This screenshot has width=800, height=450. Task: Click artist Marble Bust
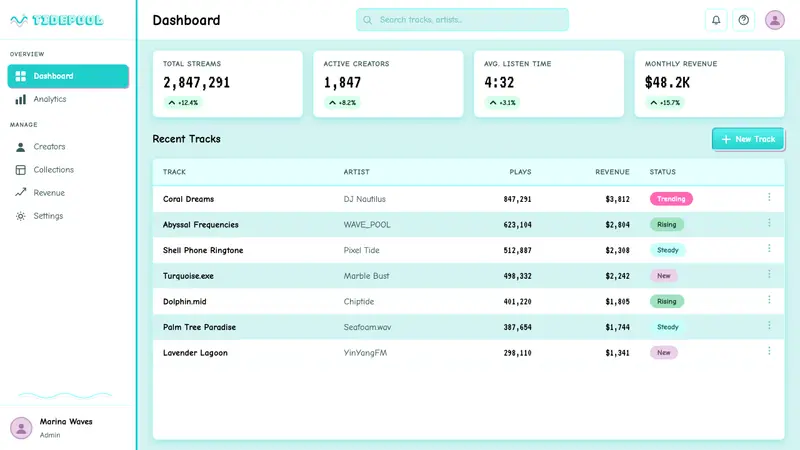[366, 276]
